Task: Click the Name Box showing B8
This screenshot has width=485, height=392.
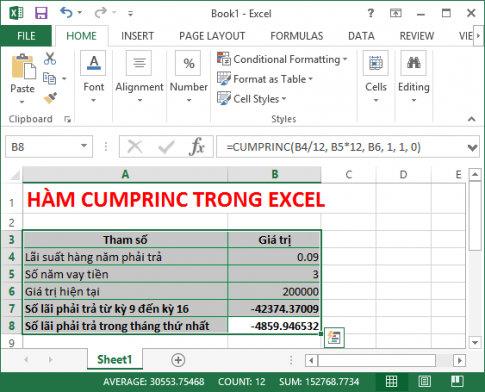Action: point(49,147)
